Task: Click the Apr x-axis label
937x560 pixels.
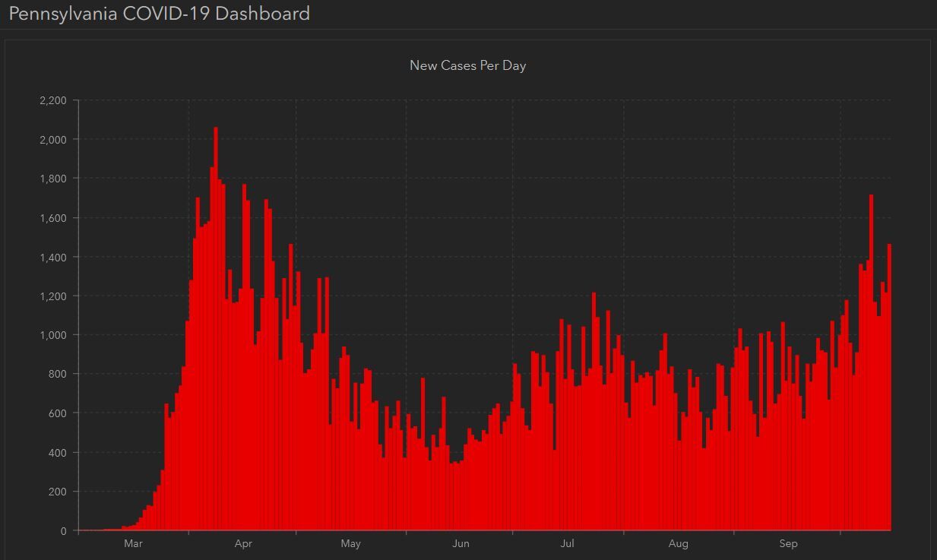Action: 243,544
